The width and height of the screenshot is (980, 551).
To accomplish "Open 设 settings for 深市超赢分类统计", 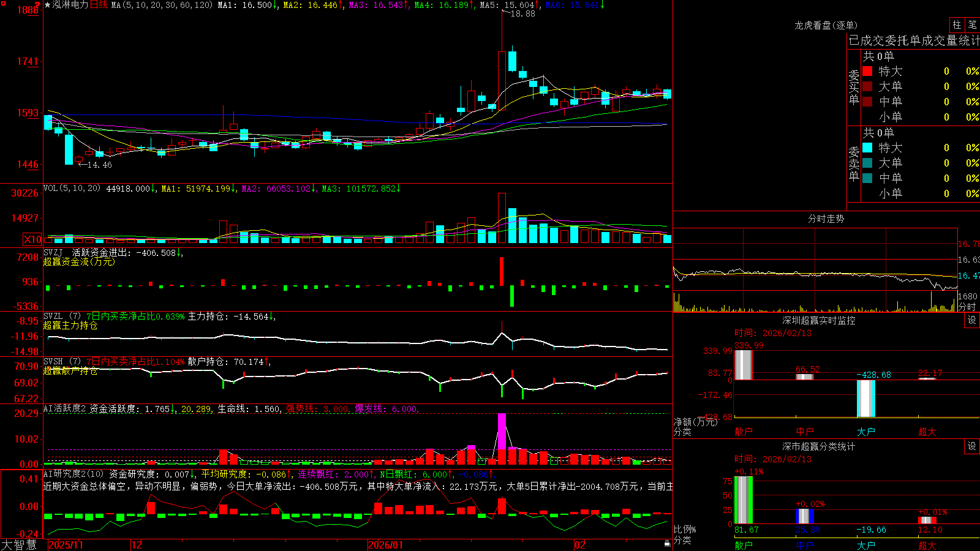I will coord(972,446).
